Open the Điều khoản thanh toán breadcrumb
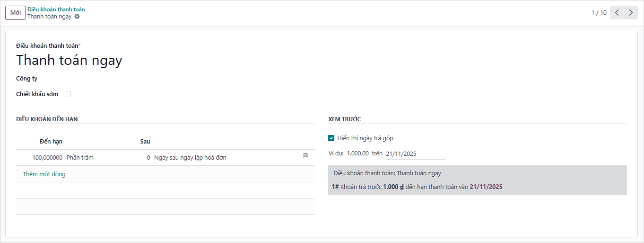Viewport: 644px width, 243px height. [x=56, y=9]
